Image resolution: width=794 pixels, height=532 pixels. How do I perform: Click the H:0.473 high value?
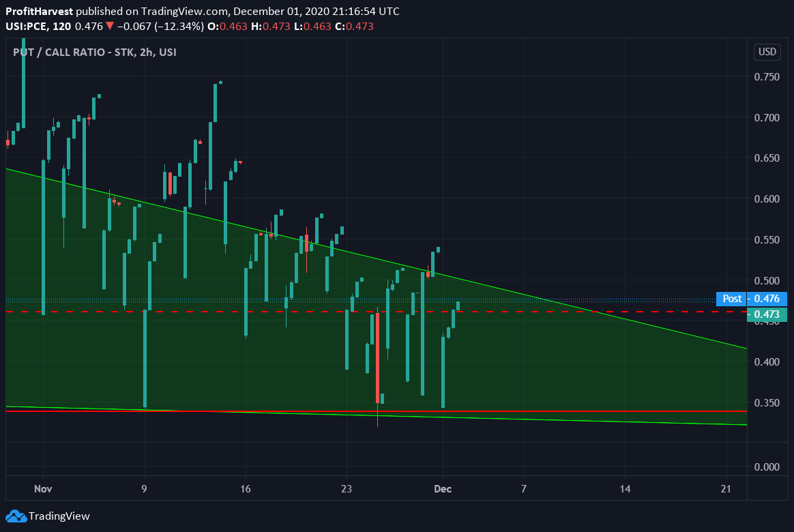[270, 27]
